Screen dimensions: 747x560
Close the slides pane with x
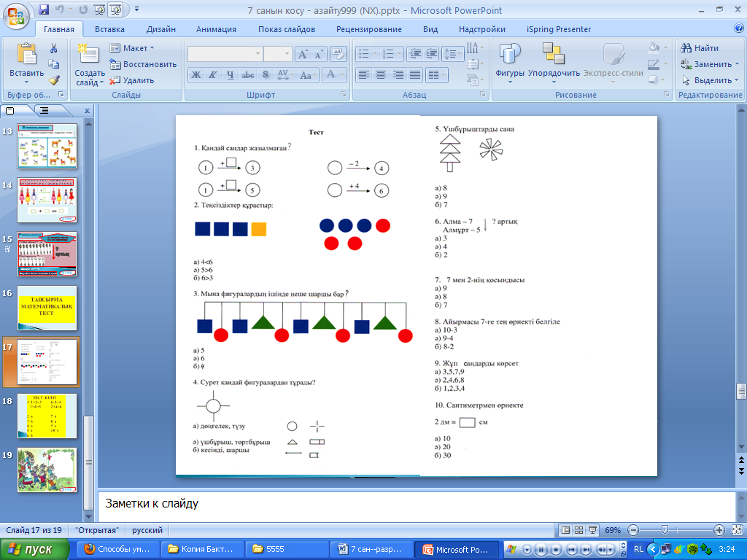(87, 111)
